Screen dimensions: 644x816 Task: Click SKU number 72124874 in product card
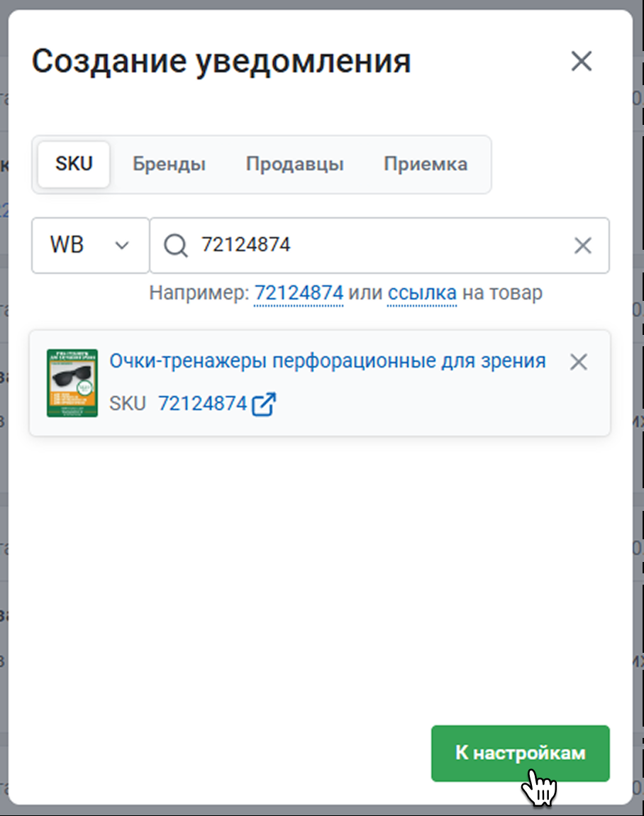(202, 404)
